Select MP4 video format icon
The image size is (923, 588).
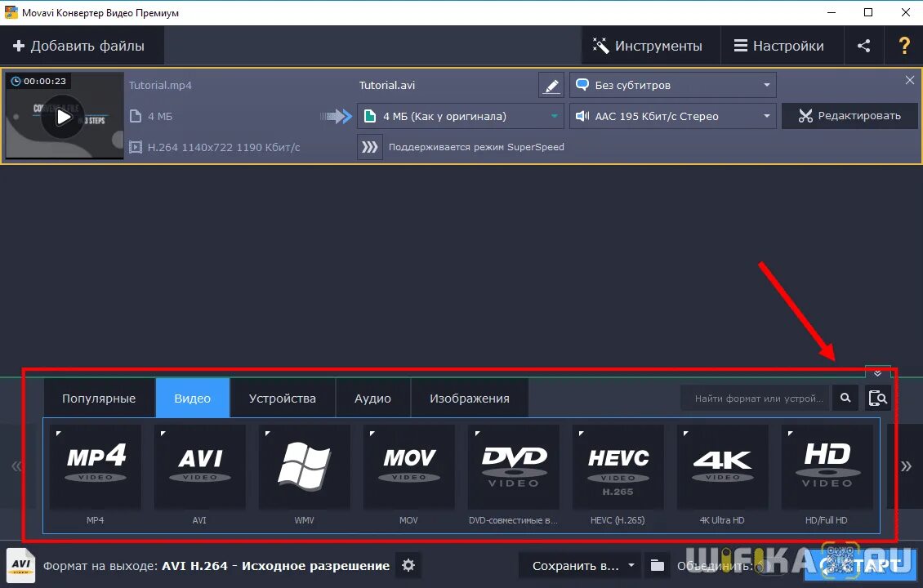coord(96,467)
